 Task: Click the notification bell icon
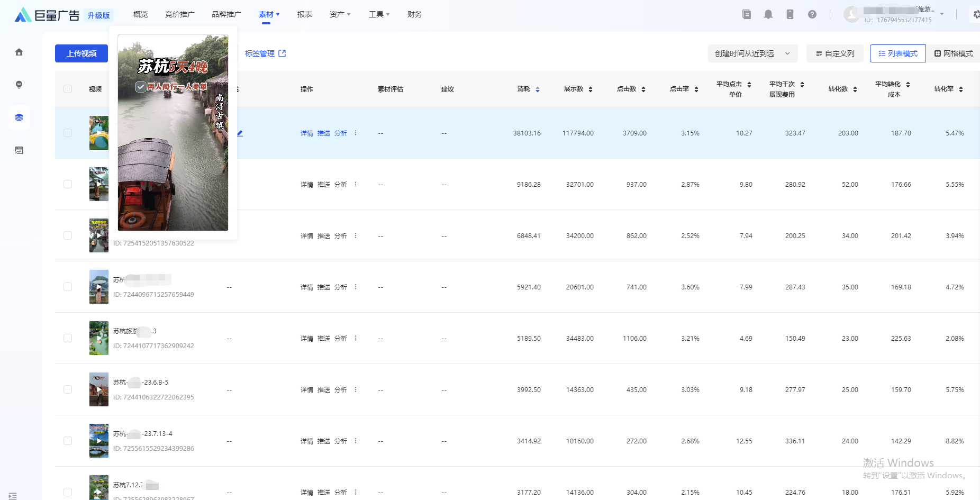pyautogui.click(x=768, y=14)
